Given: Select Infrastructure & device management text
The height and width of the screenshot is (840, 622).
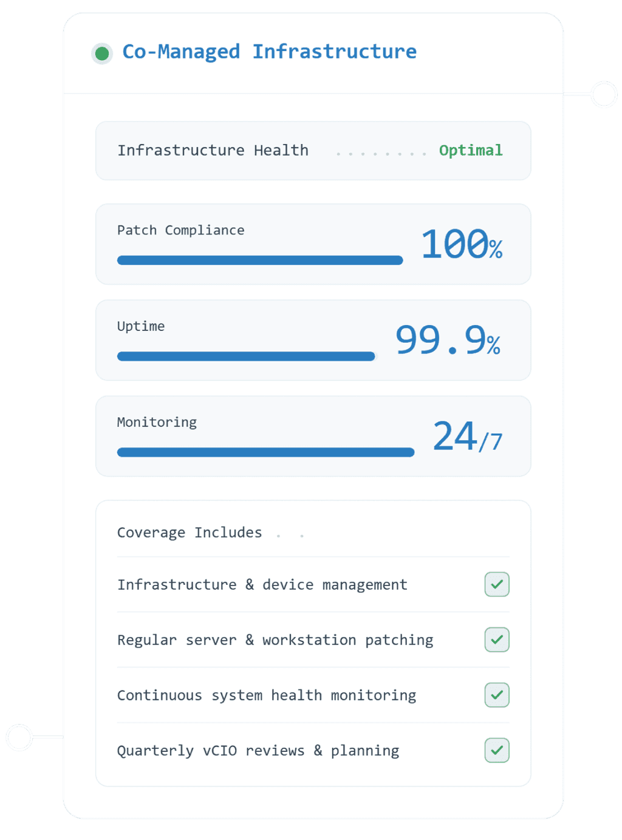Looking at the screenshot, I should coord(262,585).
